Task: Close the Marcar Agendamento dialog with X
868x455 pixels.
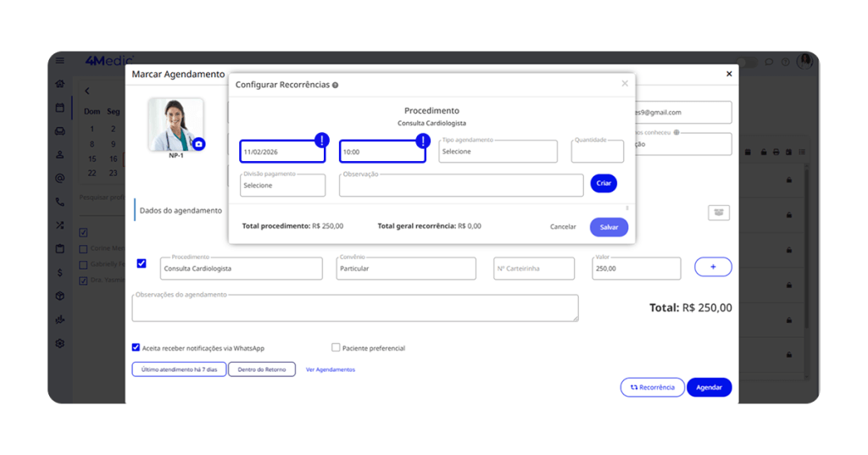Action: [729, 75]
